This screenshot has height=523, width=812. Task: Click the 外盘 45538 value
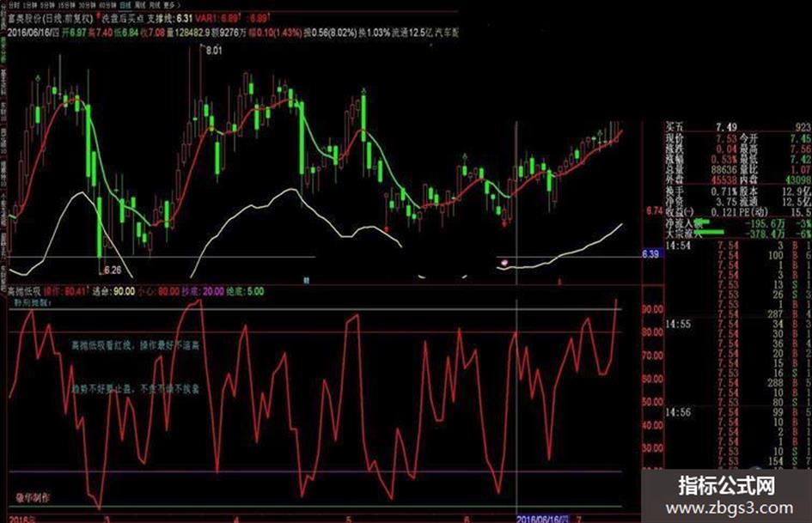(700, 180)
